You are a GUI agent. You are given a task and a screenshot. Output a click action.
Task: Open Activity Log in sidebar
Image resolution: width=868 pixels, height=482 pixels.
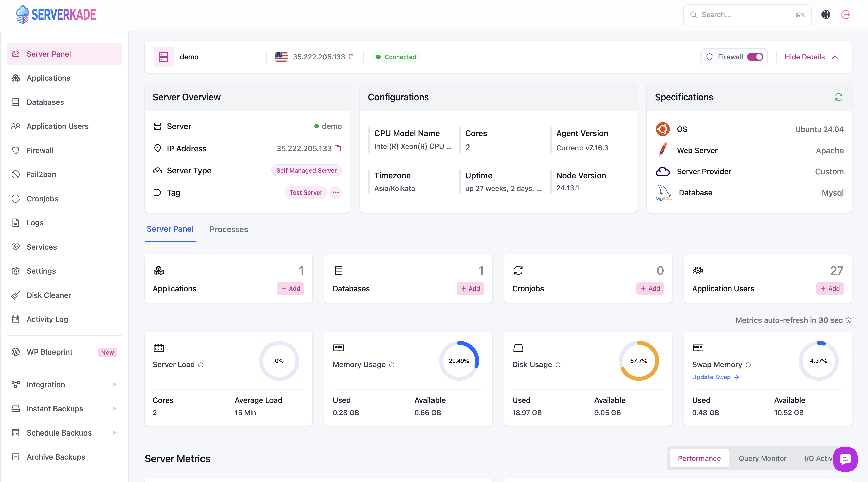pyautogui.click(x=64, y=319)
